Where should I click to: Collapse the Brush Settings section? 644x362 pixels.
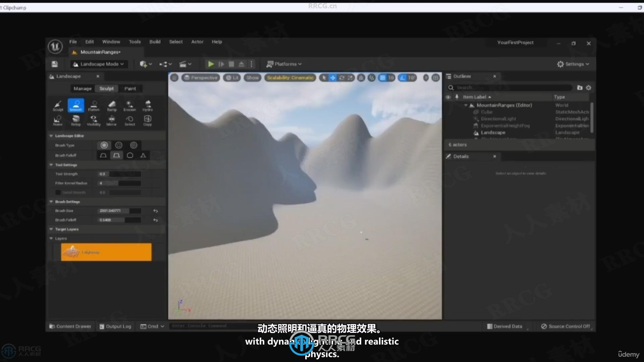pos(51,202)
